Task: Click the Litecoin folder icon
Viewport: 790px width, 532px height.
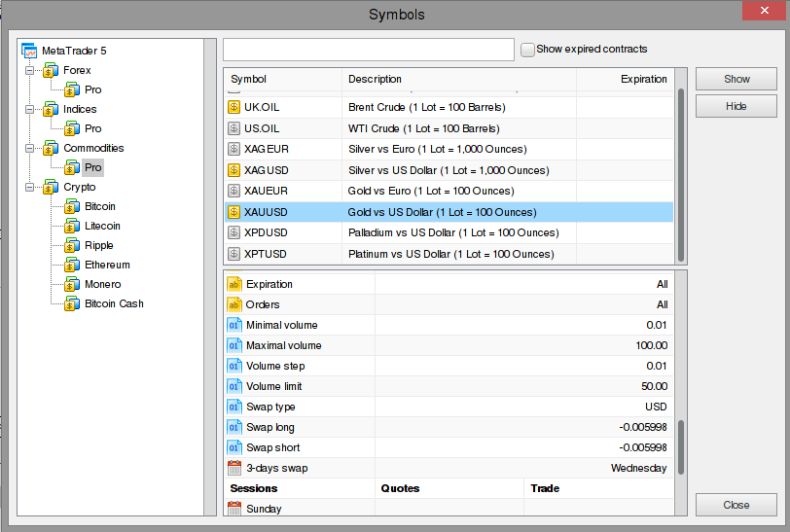Action: pos(72,227)
